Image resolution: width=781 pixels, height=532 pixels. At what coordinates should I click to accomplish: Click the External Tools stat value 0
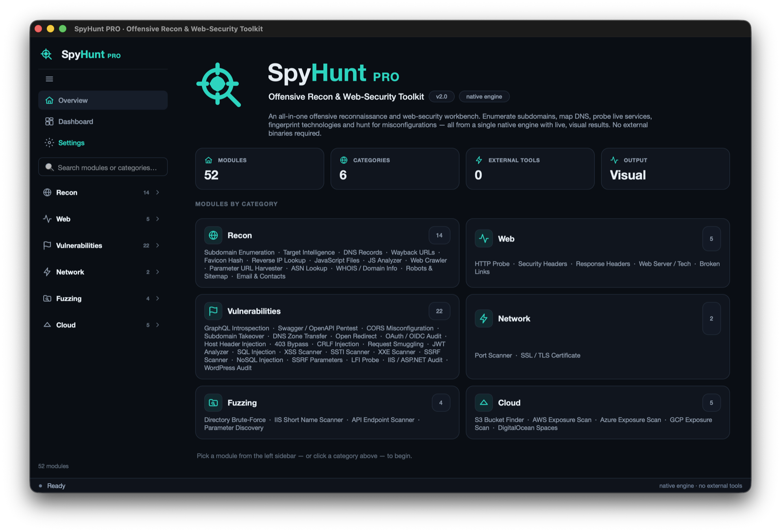tap(478, 175)
